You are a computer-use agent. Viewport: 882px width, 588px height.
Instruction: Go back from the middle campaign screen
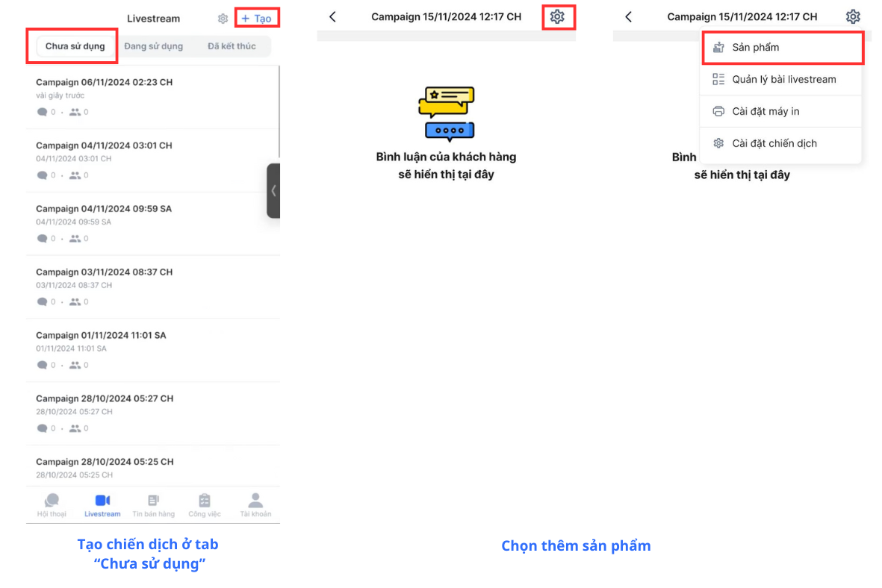(332, 17)
